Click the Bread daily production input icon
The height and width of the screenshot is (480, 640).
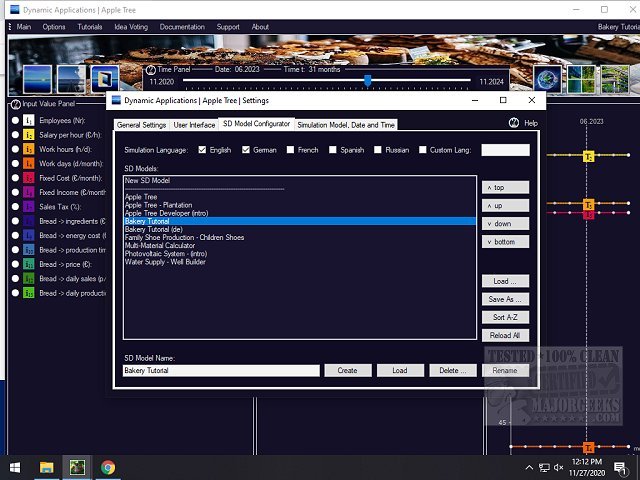click(29, 293)
